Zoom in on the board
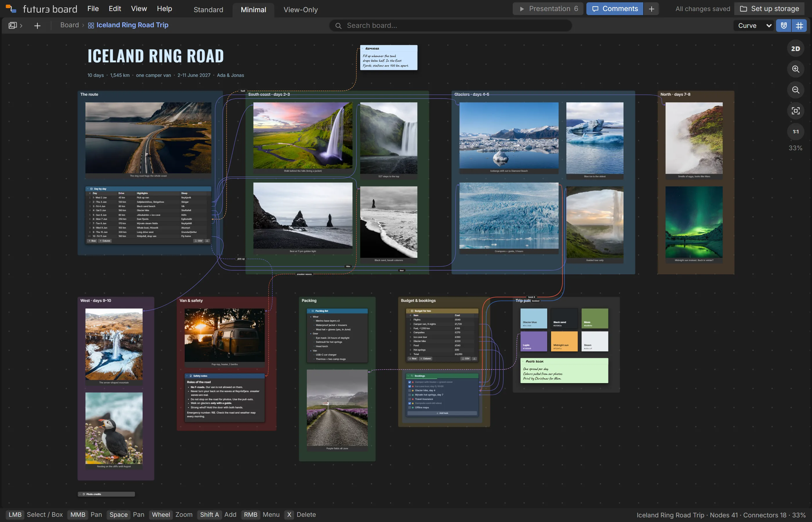This screenshot has width=812, height=522. 795,69
